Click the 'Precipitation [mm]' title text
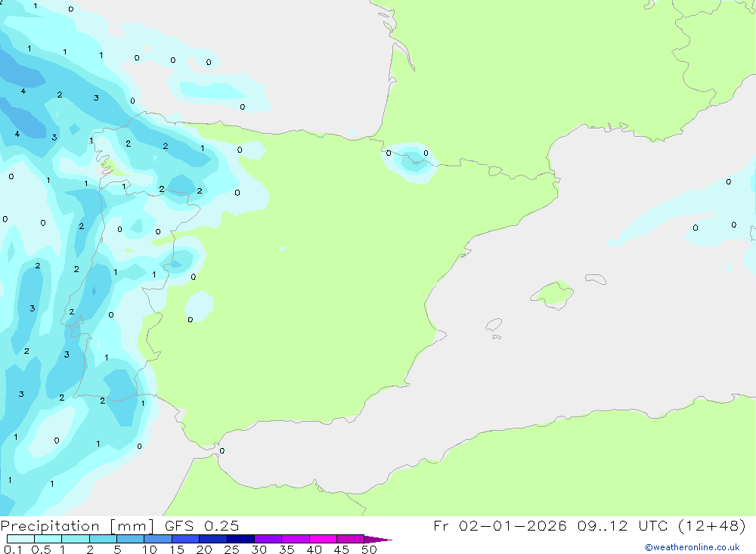The height and width of the screenshot is (554, 756). click(x=78, y=526)
